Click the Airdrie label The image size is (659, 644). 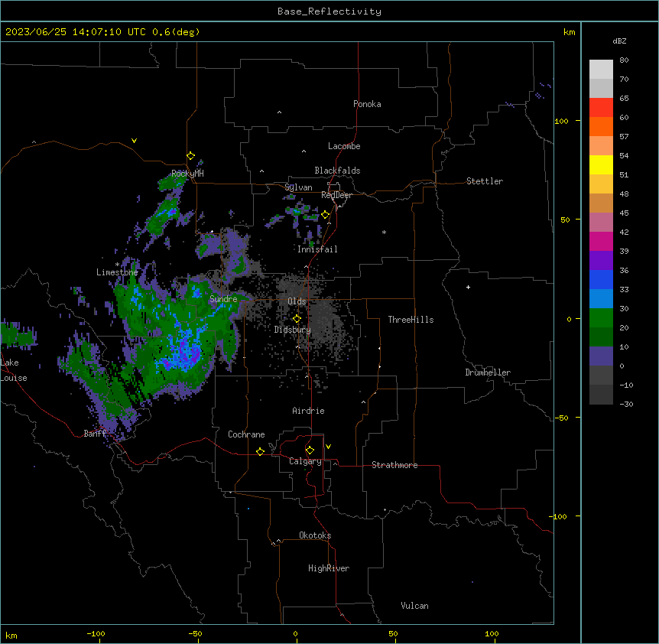tap(309, 411)
